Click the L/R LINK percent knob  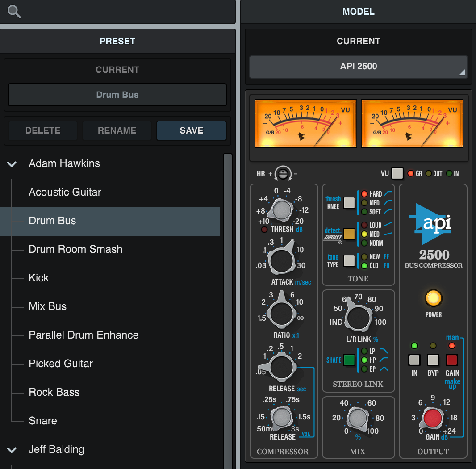pyautogui.click(x=358, y=318)
